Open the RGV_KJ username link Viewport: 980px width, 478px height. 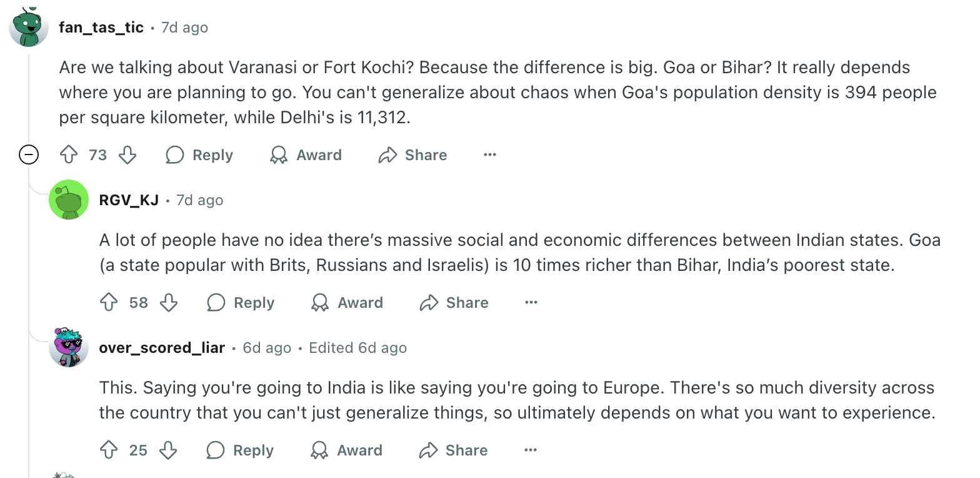[x=129, y=200]
